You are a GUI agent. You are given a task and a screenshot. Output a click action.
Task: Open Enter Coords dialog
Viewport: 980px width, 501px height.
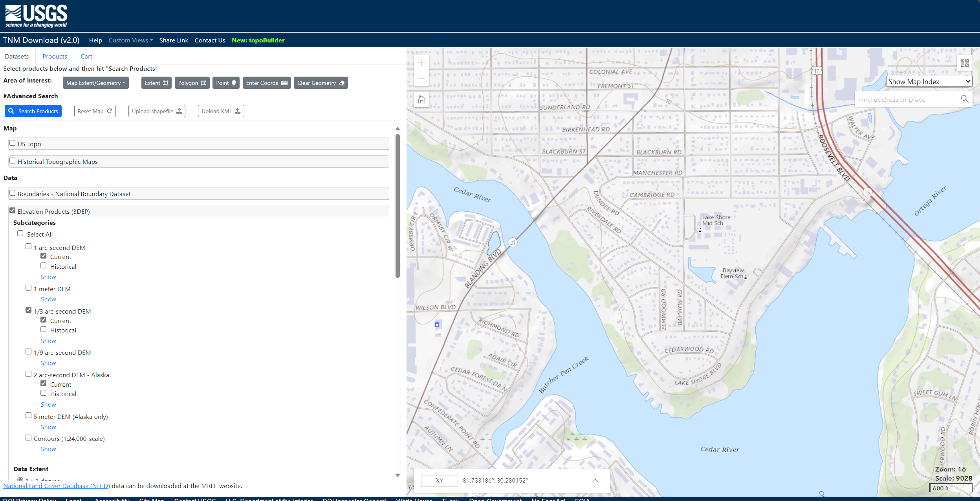[x=267, y=83]
